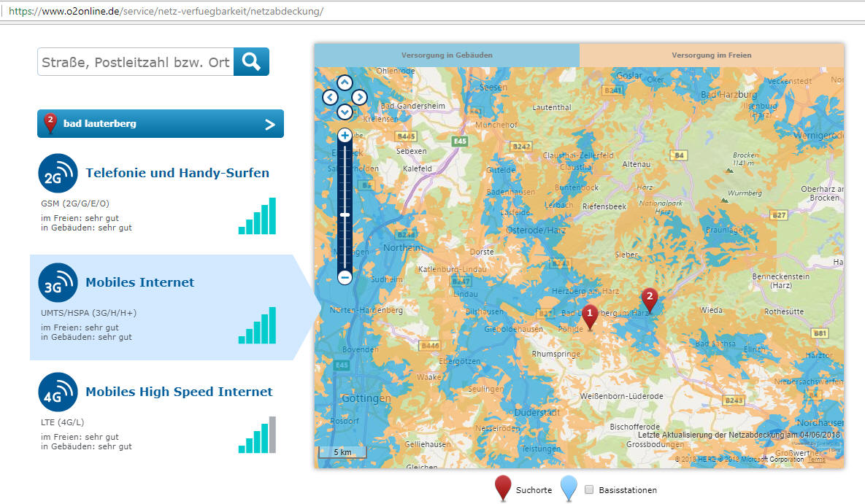The image size is (865, 504).
Task: Open Mobiles Internet 3G coverage
Action: [139, 283]
